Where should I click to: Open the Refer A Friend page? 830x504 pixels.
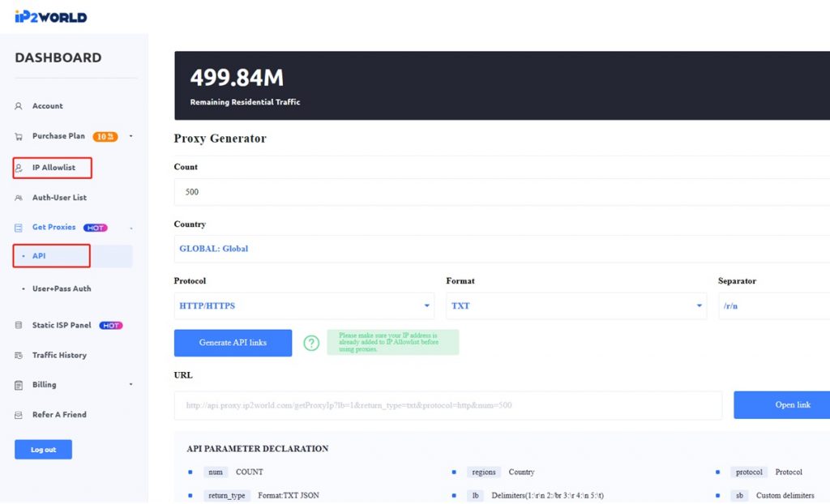[x=59, y=415]
